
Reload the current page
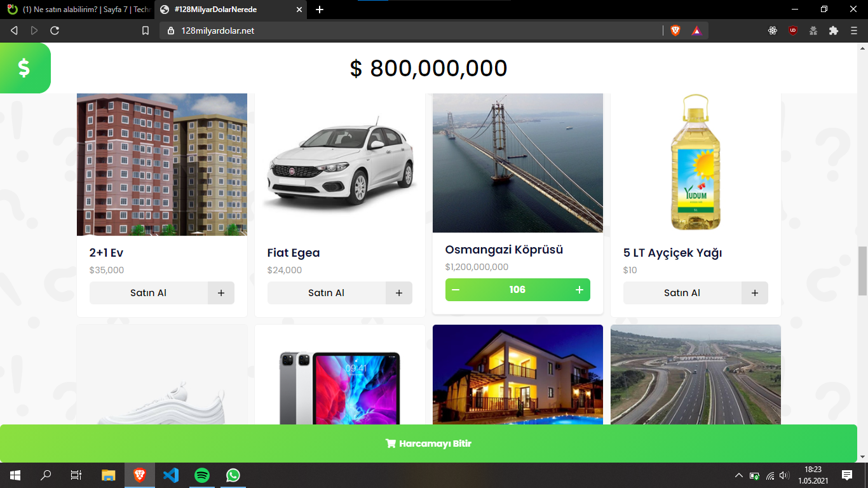coord(55,30)
